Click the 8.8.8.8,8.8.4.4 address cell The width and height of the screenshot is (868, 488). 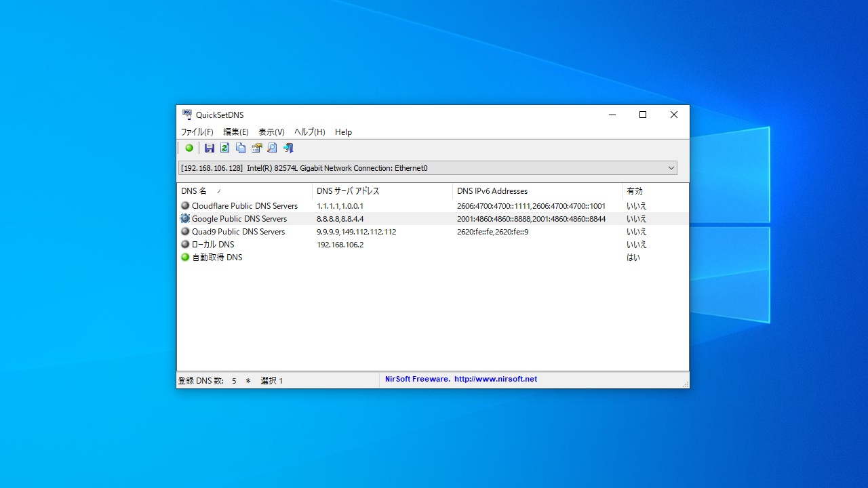pos(340,218)
